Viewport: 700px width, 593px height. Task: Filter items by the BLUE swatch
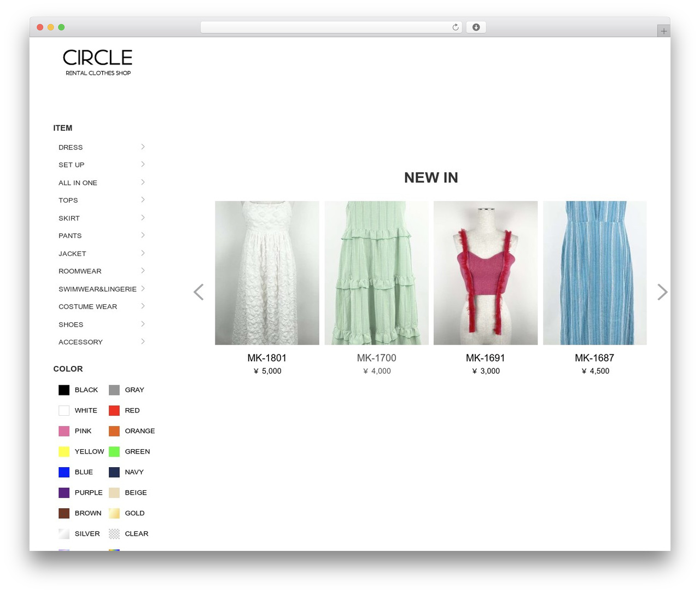[x=64, y=472]
